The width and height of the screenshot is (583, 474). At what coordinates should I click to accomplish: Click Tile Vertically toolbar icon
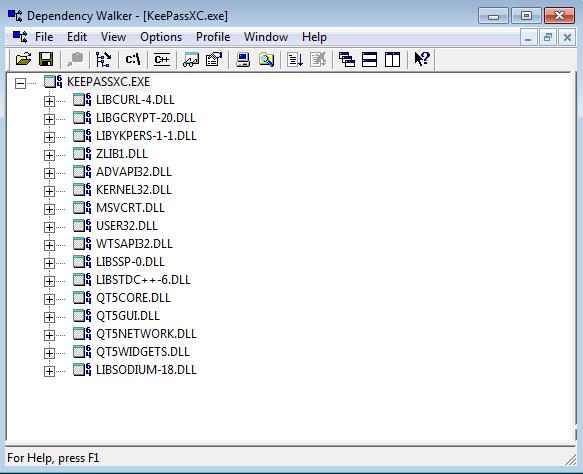tap(392, 59)
